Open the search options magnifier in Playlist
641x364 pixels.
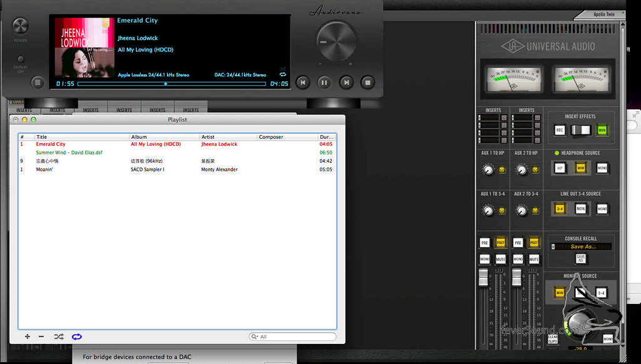(255, 336)
